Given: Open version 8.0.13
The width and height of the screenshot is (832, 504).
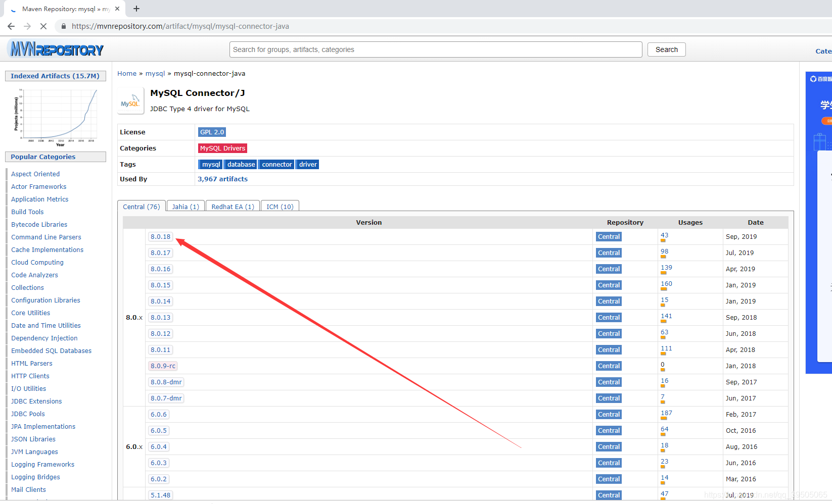Looking at the screenshot, I should [x=160, y=317].
